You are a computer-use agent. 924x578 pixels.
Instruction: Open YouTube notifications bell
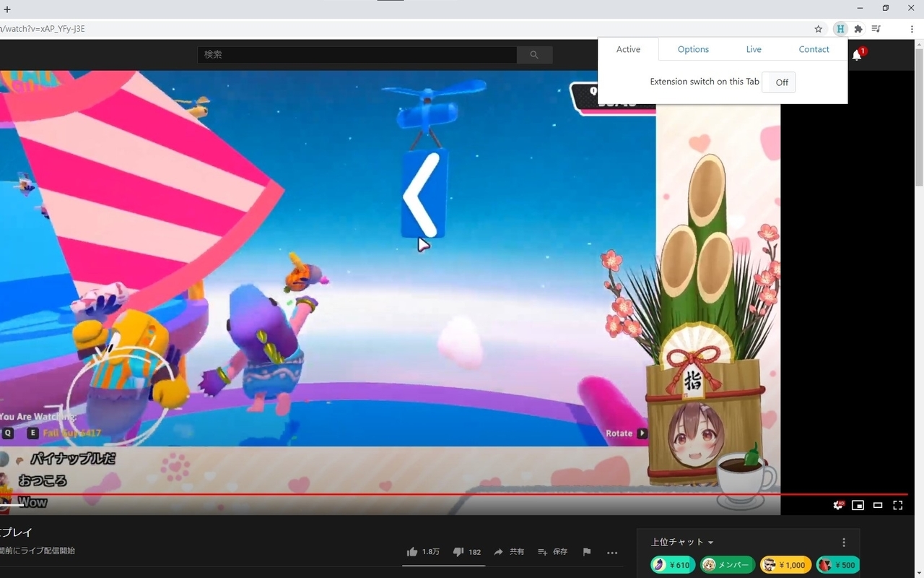857,55
